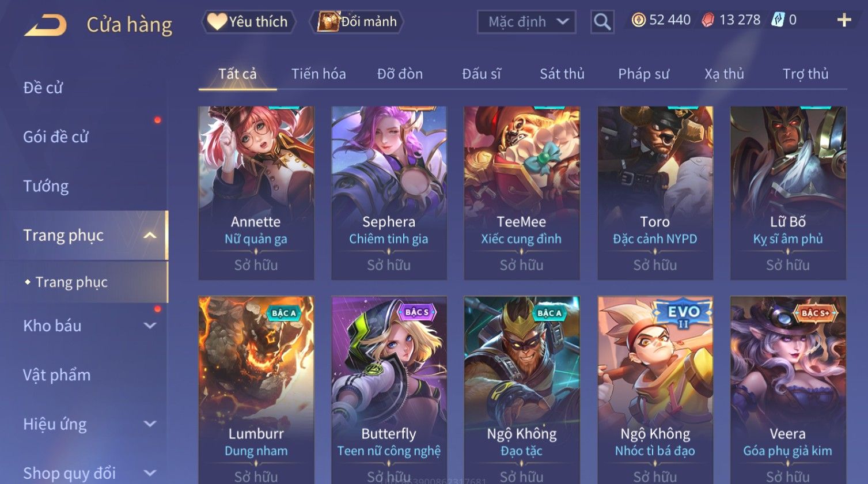Select Annette Nữ quản gia skin card
Viewport: 868px width, 484px height.
(256, 193)
